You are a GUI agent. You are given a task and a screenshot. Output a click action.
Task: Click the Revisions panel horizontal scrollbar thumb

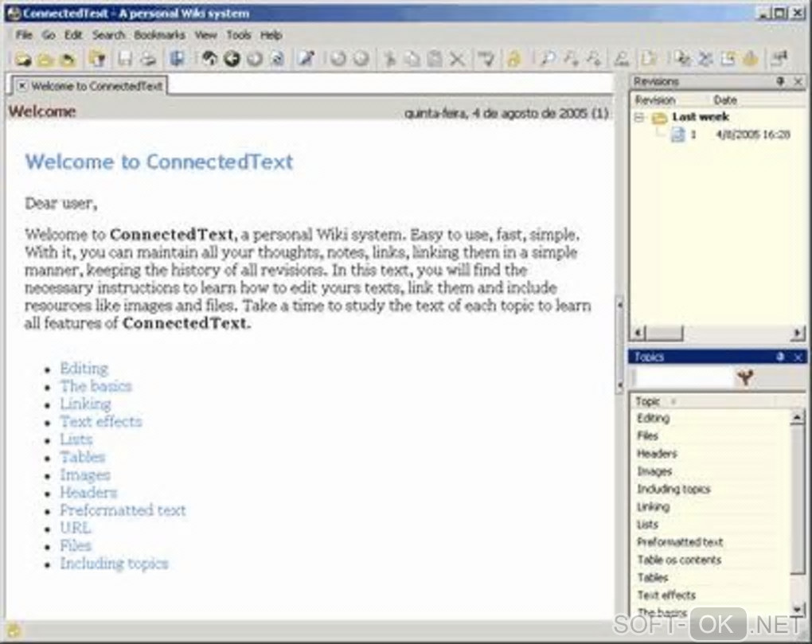665,333
